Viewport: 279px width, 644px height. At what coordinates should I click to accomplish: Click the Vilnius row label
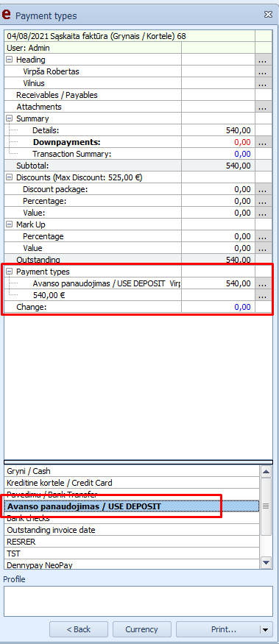click(x=34, y=83)
